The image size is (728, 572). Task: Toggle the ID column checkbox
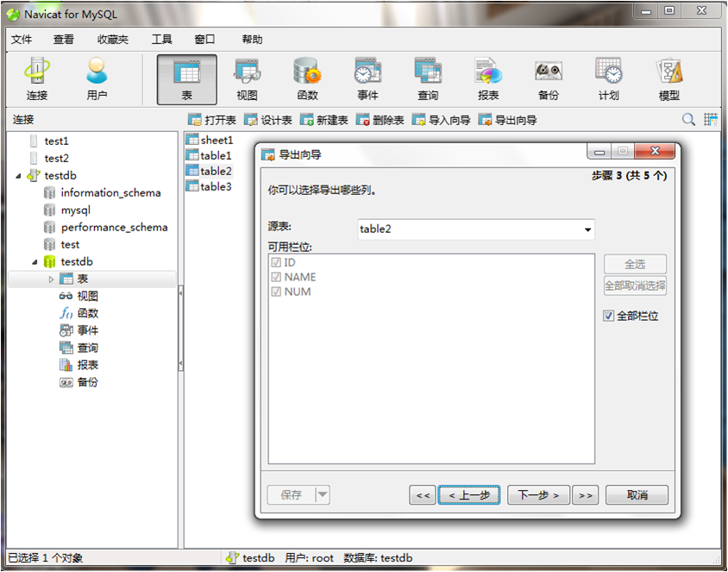(x=277, y=262)
